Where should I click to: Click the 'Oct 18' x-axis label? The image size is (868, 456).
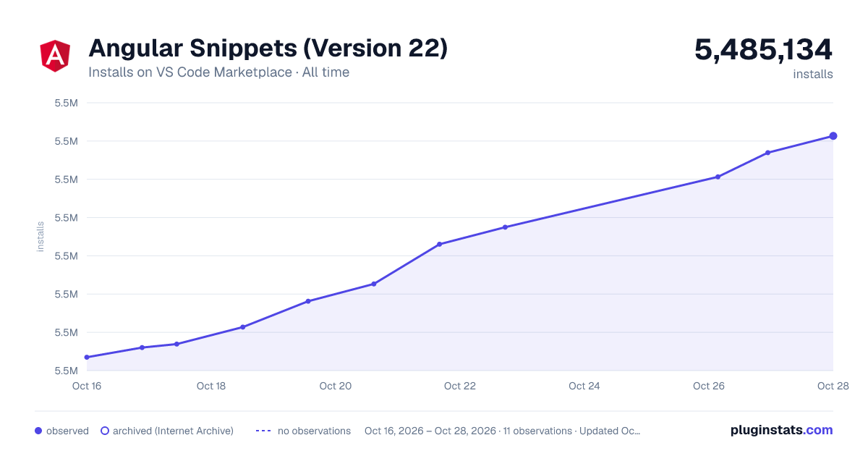pyautogui.click(x=211, y=386)
